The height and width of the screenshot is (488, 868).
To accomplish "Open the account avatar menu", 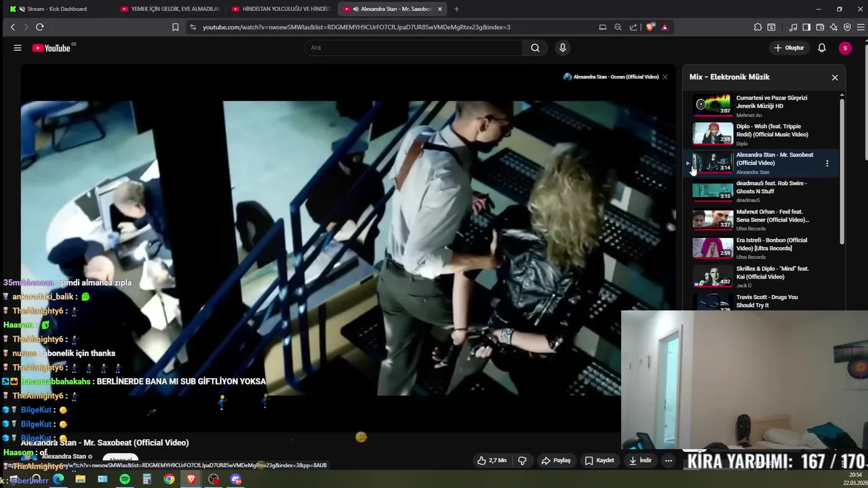I will [x=844, y=48].
